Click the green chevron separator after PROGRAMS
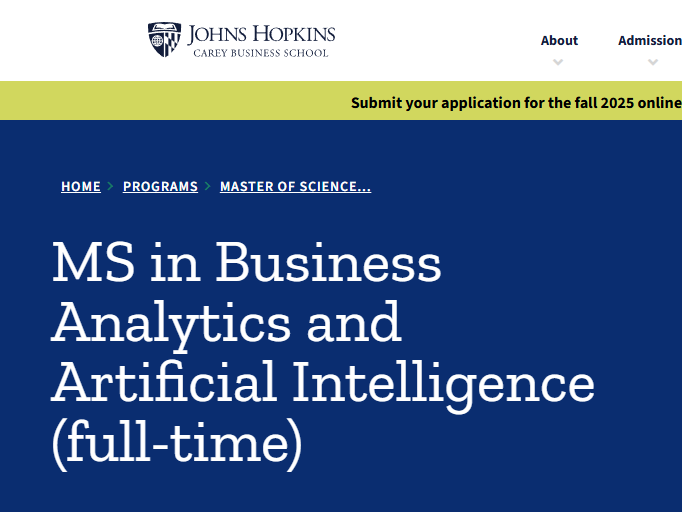The height and width of the screenshot is (512, 682). coord(208,186)
